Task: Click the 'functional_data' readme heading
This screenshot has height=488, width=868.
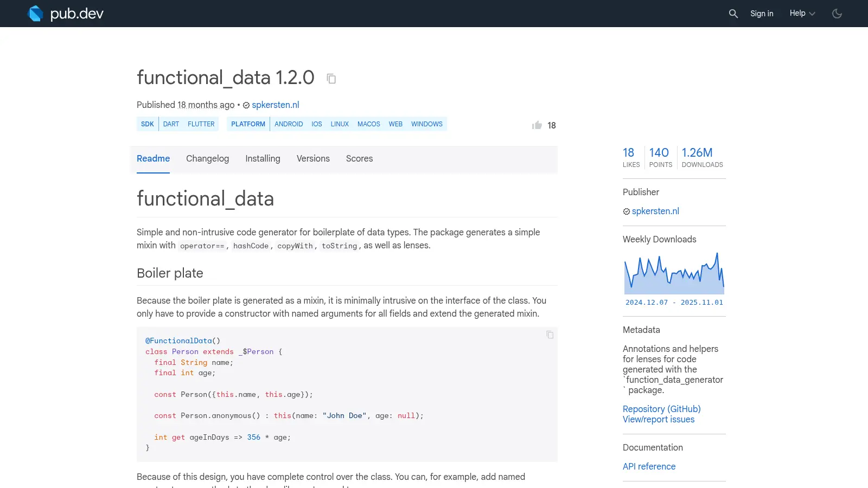Action: click(205, 199)
